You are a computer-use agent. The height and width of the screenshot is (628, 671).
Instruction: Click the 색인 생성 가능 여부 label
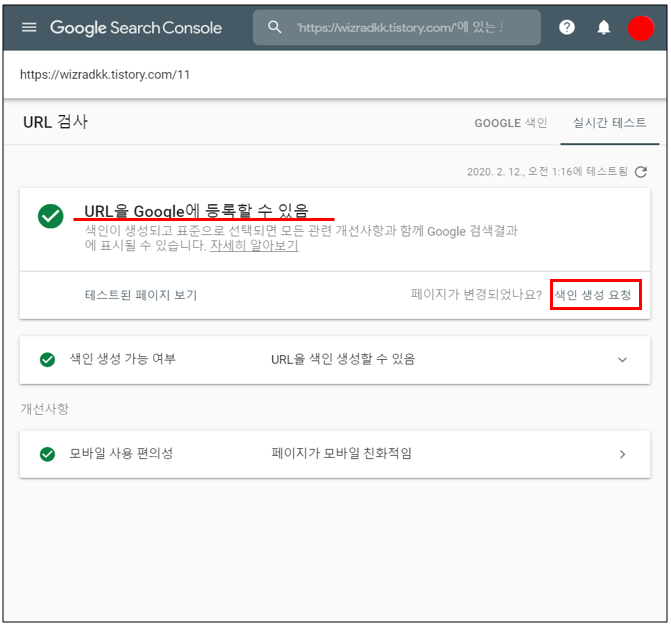click(x=122, y=358)
